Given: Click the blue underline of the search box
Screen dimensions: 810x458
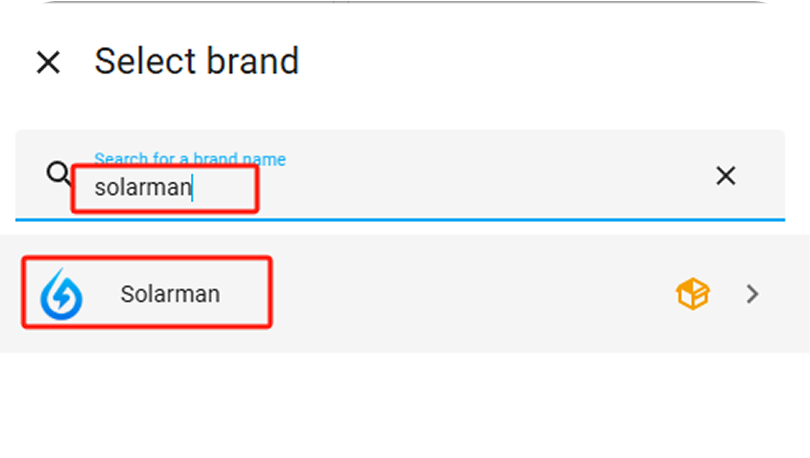Looking at the screenshot, I should point(400,220).
